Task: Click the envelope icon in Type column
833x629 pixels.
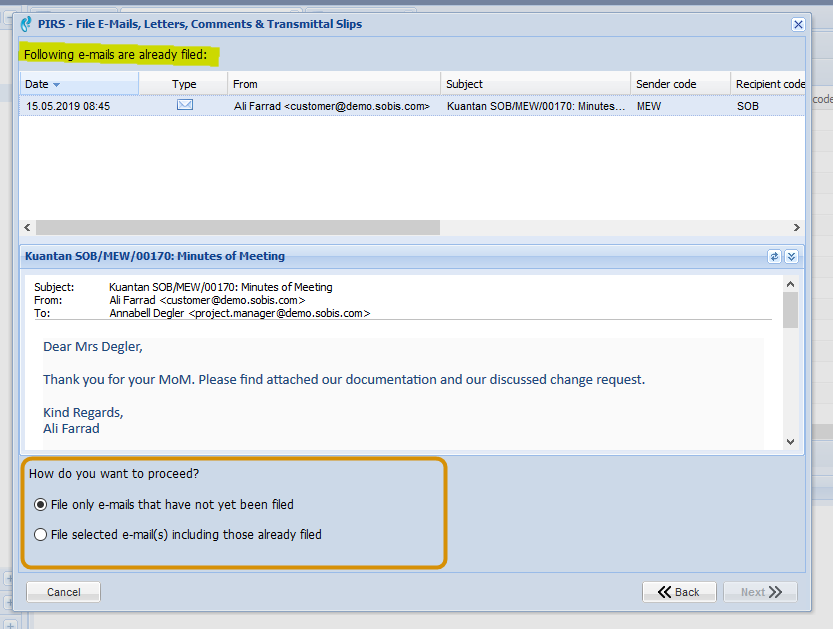Action: (184, 105)
